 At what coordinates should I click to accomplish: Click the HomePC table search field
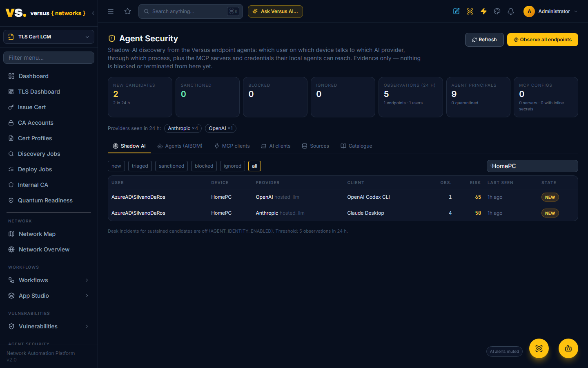tap(532, 166)
